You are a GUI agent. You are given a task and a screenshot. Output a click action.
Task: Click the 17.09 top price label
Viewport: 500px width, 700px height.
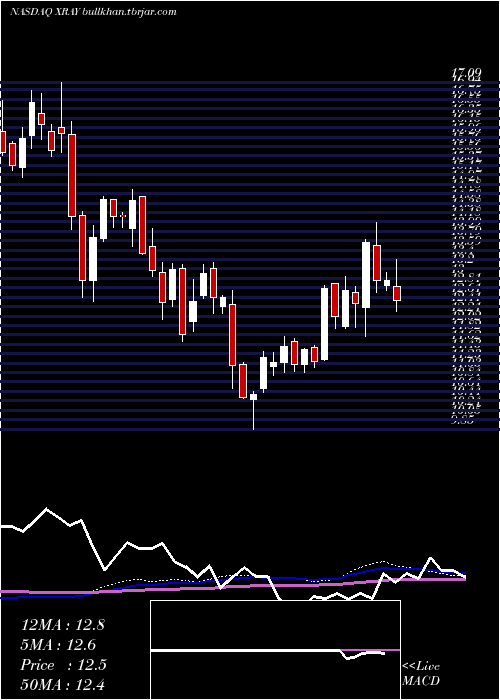tap(466, 72)
